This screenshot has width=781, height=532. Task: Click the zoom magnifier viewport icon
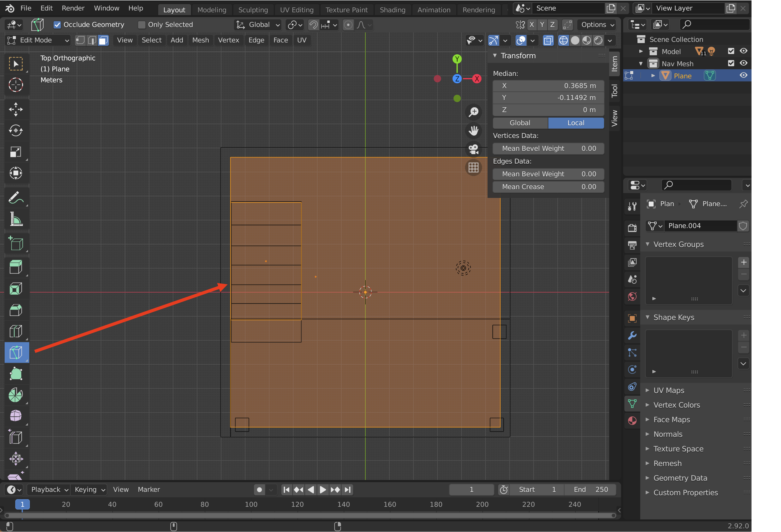[x=473, y=112]
